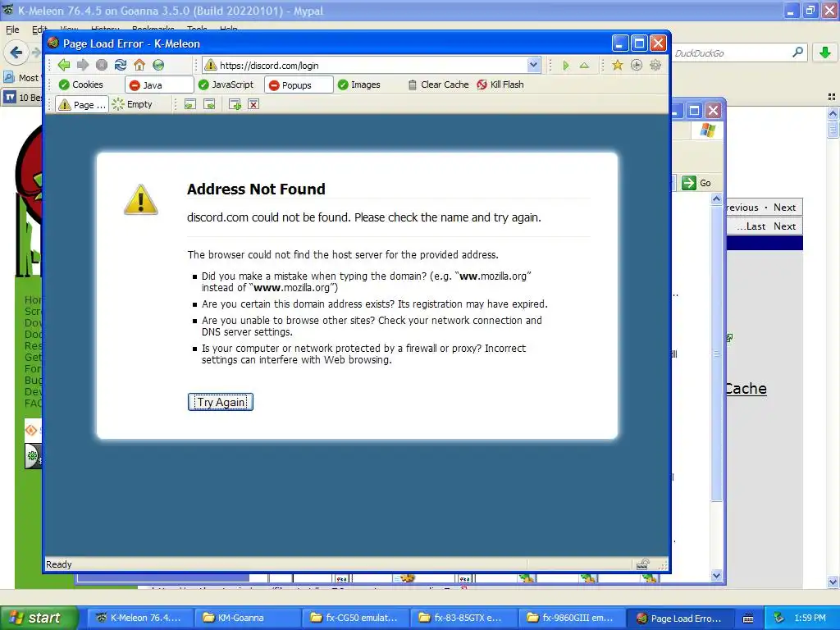Open the File menu in Mypal
The image size is (840, 630).
[12, 30]
